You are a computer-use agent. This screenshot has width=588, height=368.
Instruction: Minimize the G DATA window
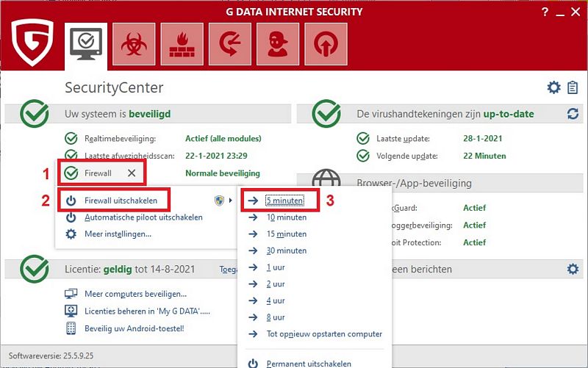pos(560,13)
